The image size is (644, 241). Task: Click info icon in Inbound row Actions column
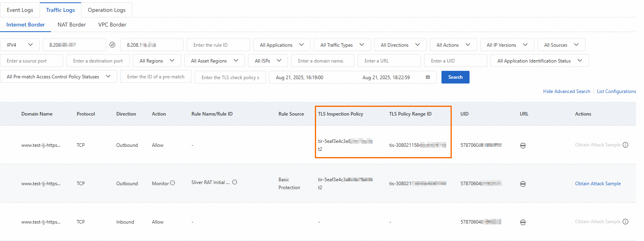pyautogui.click(x=625, y=222)
